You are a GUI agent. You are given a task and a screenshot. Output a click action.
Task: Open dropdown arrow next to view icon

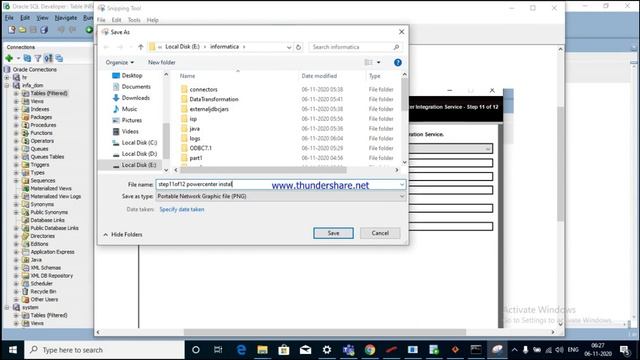click(x=378, y=62)
